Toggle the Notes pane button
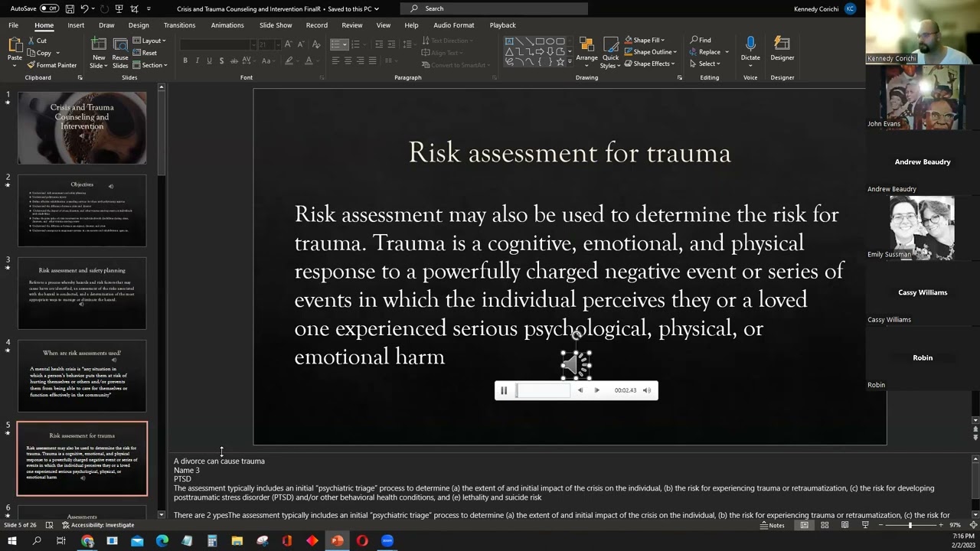The width and height of the screenshot is (980, 551). pos(773,525)
